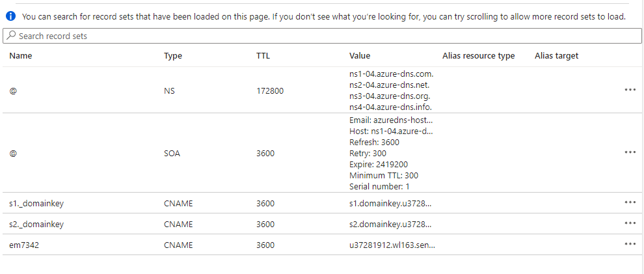Viewport: 644px width, 274px height.
Task: Open more options for the NS record
Action: coord(629,90)
